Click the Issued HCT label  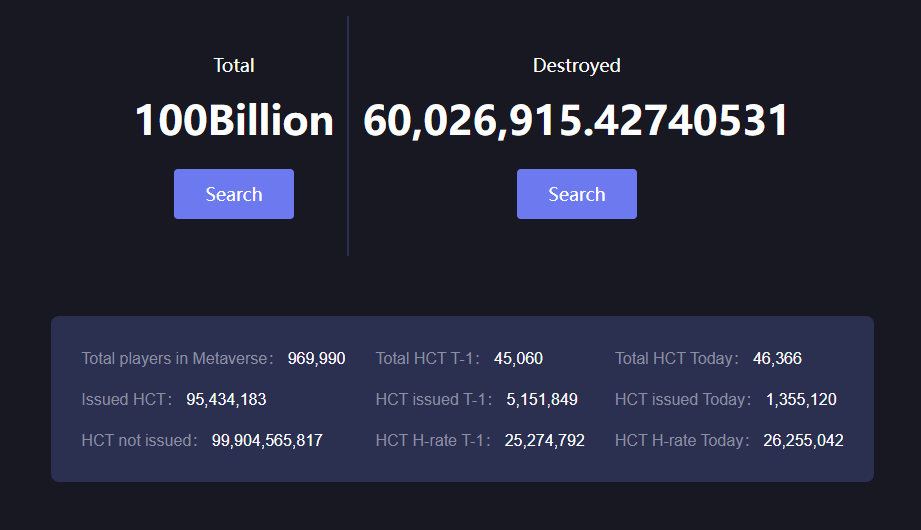[x=126, y=400]
